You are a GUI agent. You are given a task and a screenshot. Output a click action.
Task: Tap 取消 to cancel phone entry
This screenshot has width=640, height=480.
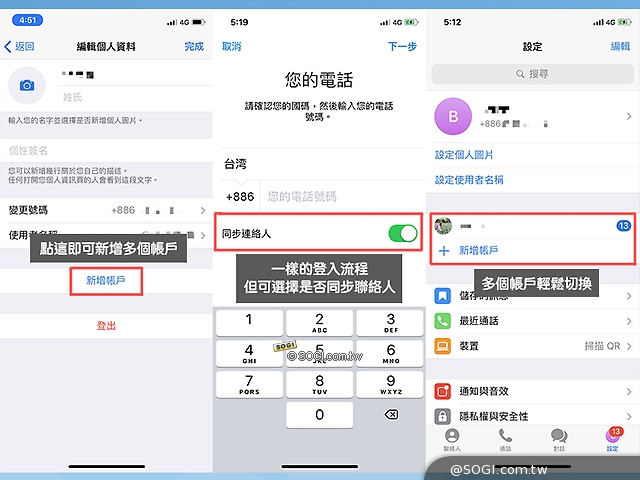[x=231, y=47]
